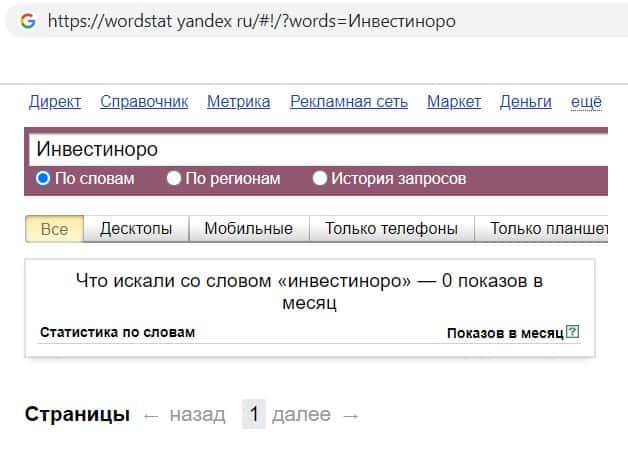
Task: Select the По словам radio button
Action: pos(43,178)
